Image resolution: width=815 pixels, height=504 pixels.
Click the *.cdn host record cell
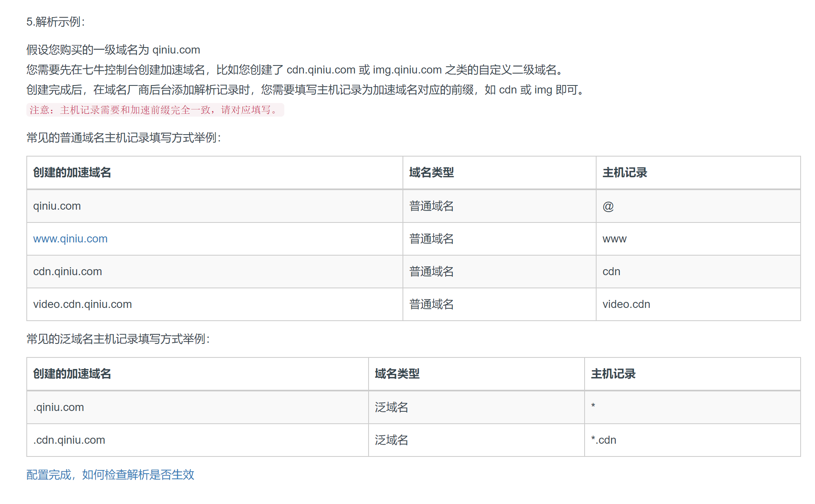603,440
